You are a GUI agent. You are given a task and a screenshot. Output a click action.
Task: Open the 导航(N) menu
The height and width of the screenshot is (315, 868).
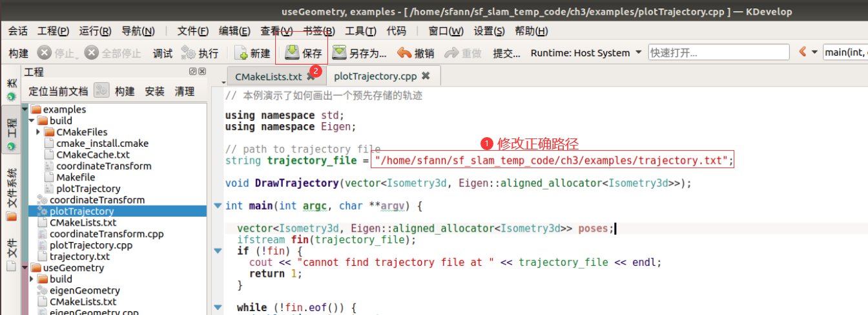tap(138, 31)
